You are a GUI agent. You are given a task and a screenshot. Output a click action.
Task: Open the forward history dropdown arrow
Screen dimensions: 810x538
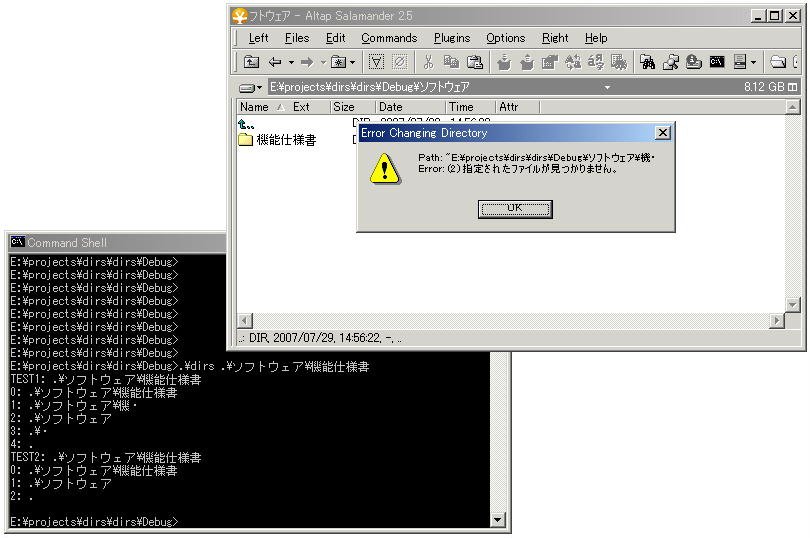[323, 63]
